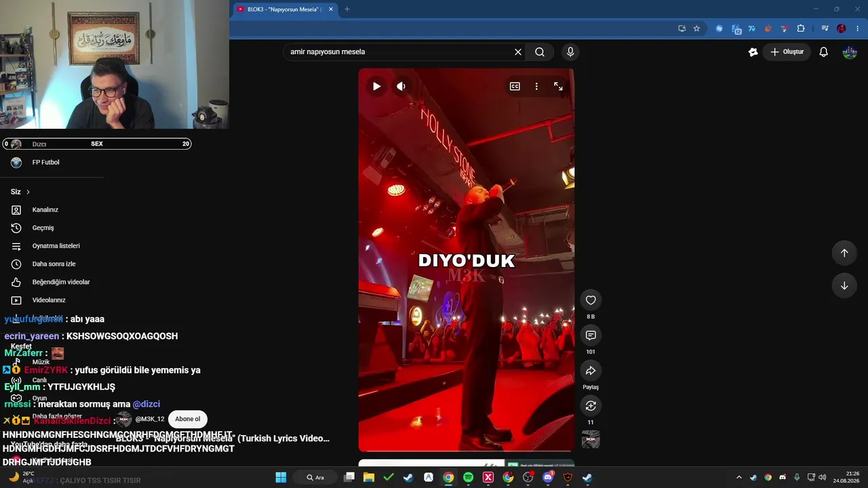Screen dimensions: 868x488
Task: Open the YouTube Playables star icon
Action: 753,52
